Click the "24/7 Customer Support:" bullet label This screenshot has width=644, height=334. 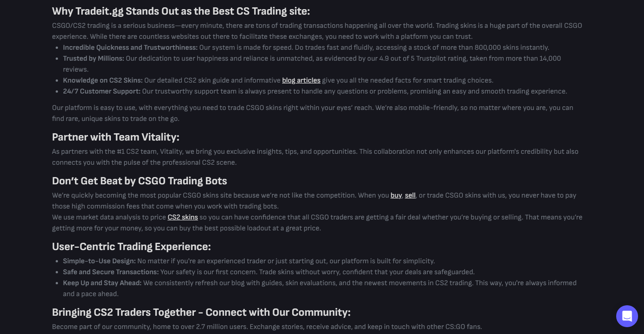101,91
